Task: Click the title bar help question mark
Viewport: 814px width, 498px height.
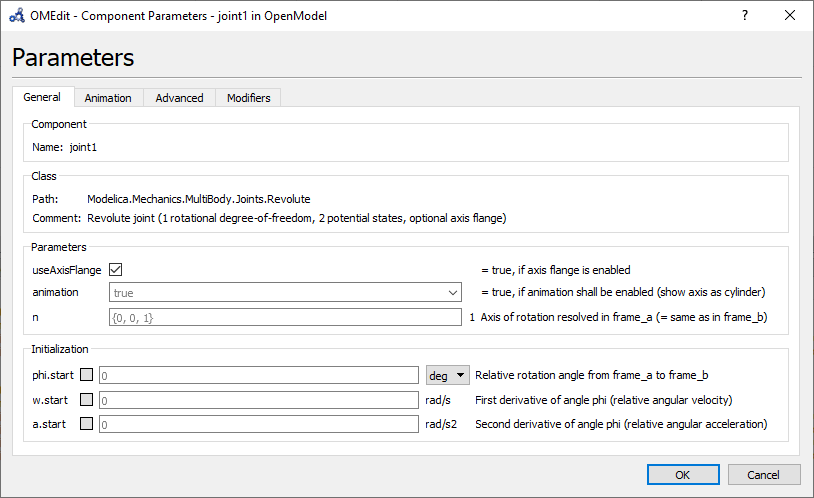Action: tap(744, 16)
